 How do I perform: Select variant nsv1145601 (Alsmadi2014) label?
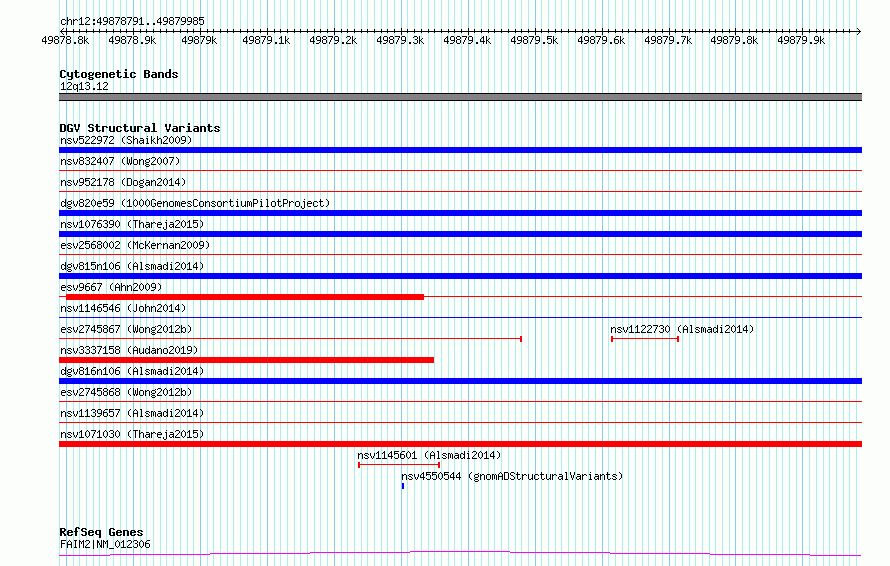click(x=429, y=455)
